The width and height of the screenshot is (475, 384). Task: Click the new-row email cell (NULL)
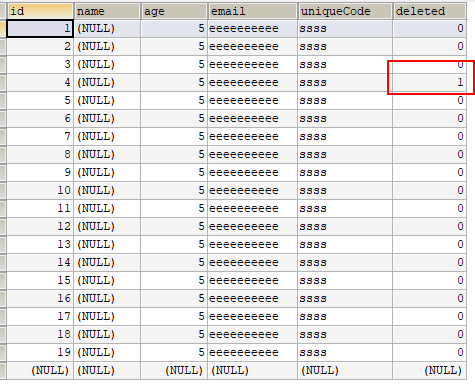tap(253, 370)
